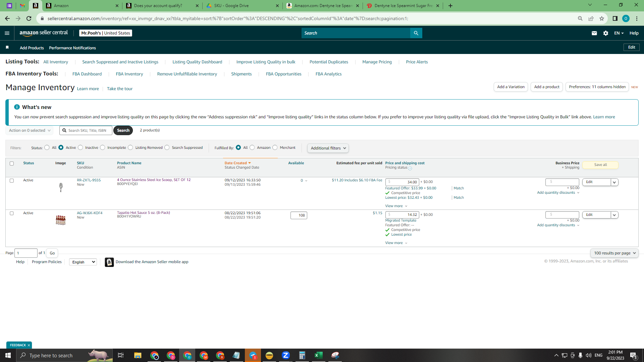The width and height of the screenshot is (644, 362).
Task: Expand View more for Tapatio pricing
Action: [396, 243]
